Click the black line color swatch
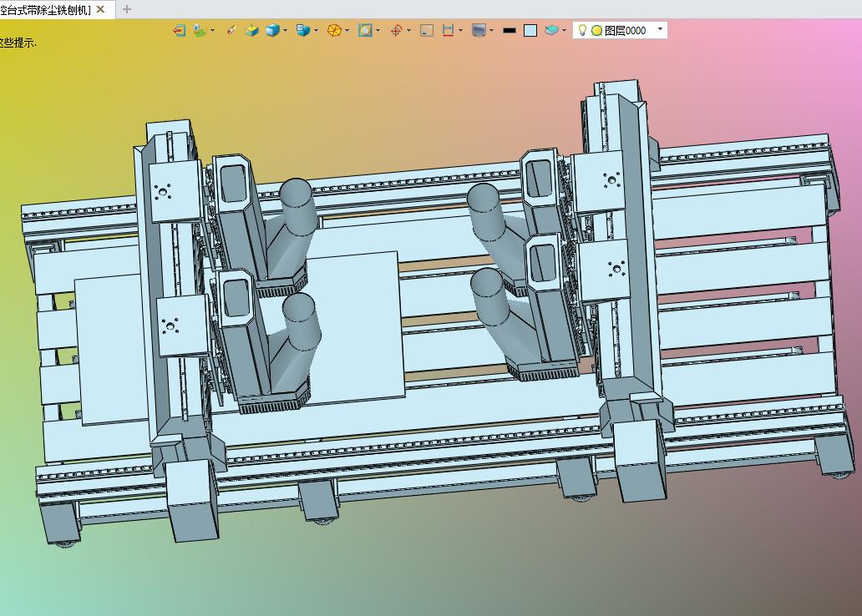Viewport: 862px width, 616px height. (510, 30)
